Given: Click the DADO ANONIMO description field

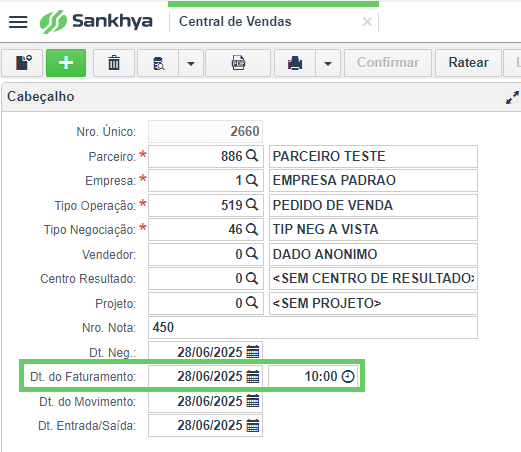Looking at the screenshot, I should tap(373, 254).
